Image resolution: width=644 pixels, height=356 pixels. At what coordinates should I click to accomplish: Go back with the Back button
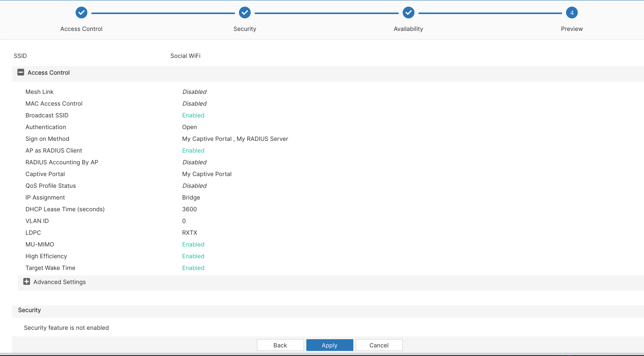pos(280,345)
